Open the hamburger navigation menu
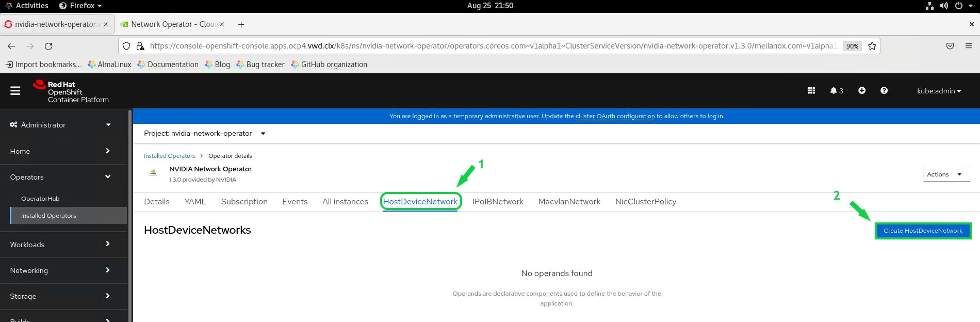The width and height of the screenshot is (980, 322). click(15, 91)
